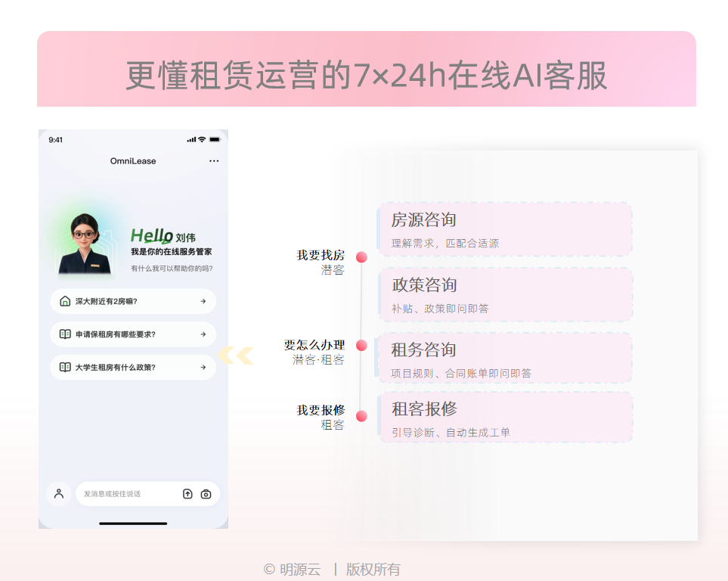Click the 潜客·租客 subtitle
Viewport: 728px width, 581px height.
(318, 360)
